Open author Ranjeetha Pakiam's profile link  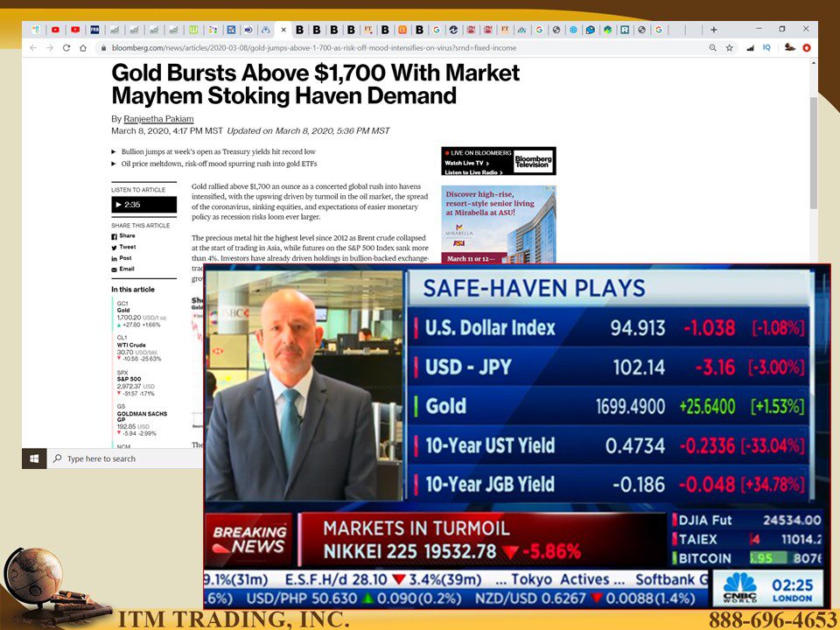point(158,119)
